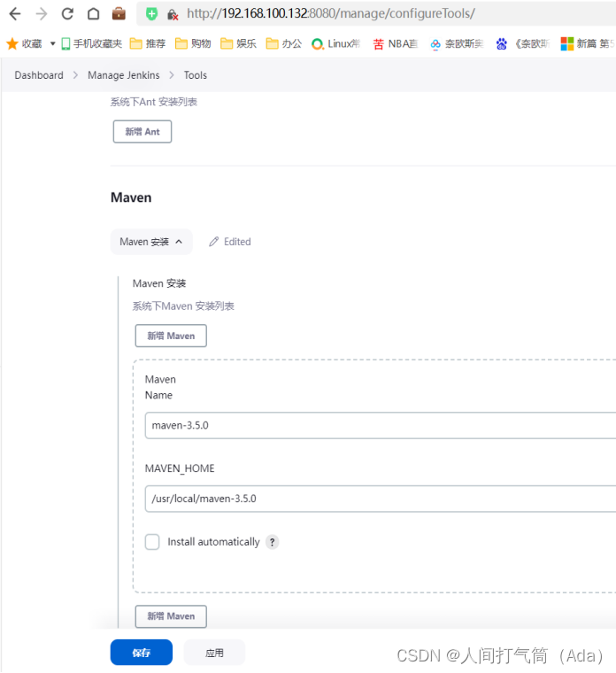
Task: Click the 新增 Ant button
Action: (142, 131)
